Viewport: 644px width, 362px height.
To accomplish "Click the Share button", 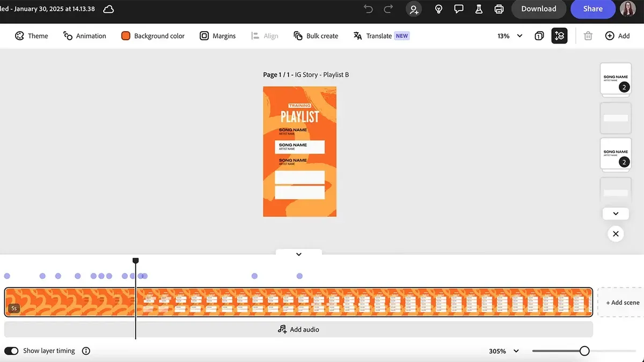I will tap(593, 9).
